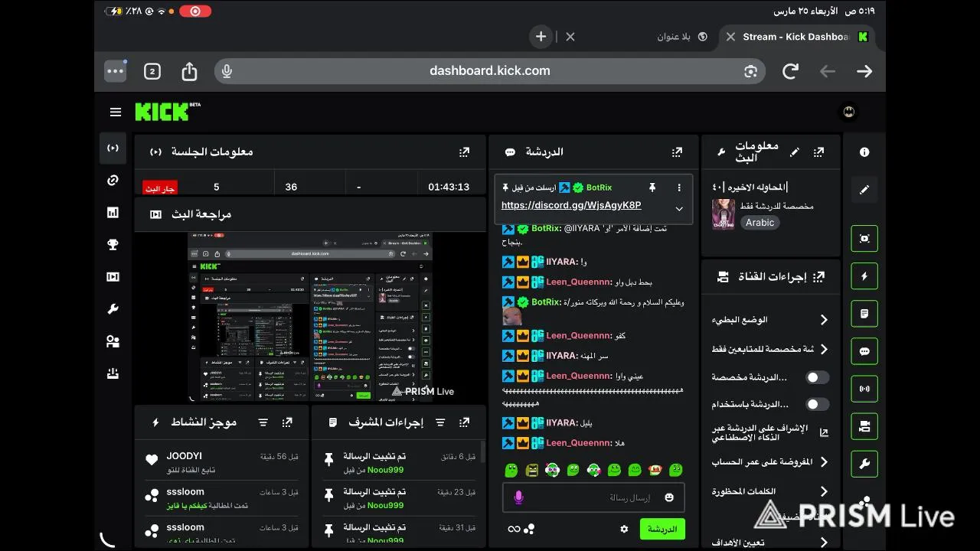Open the Batman profile avatar

click(848, 112)
